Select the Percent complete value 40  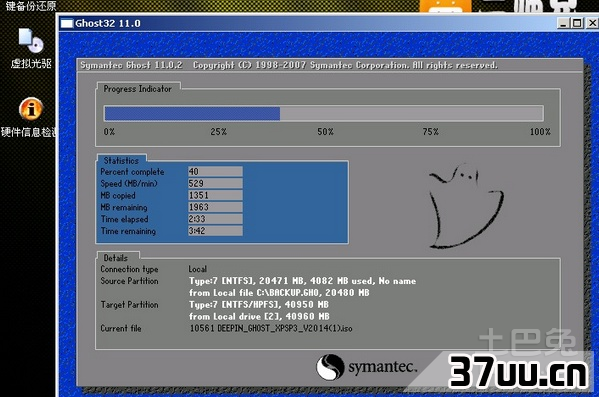pos(215,172)
